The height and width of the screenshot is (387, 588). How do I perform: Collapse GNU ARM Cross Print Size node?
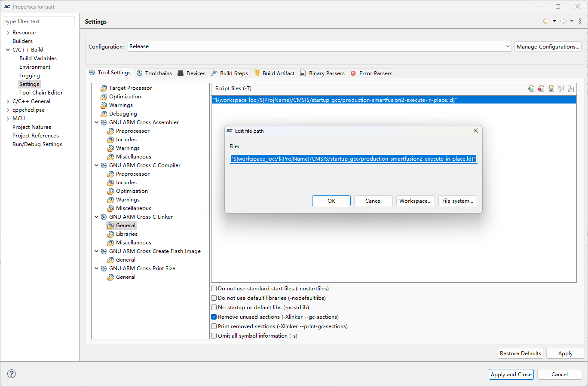coord(96,268)
